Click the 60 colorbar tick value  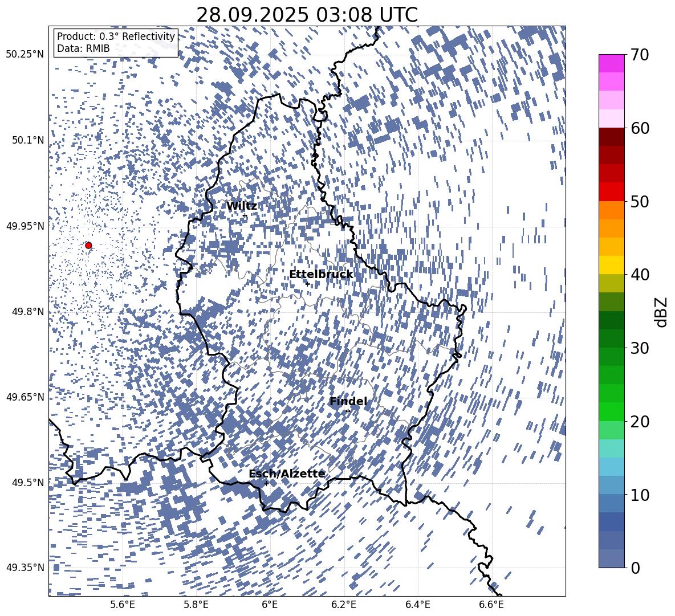pos(640,128)
